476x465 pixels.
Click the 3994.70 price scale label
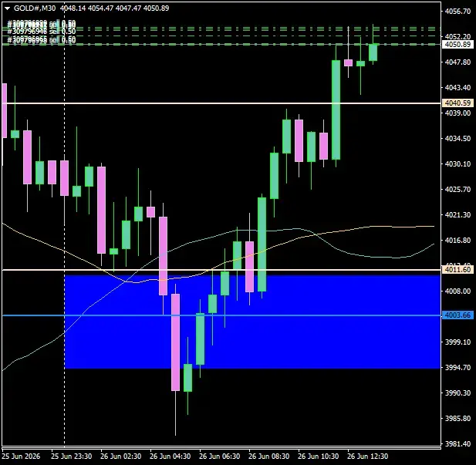(457, 368)
